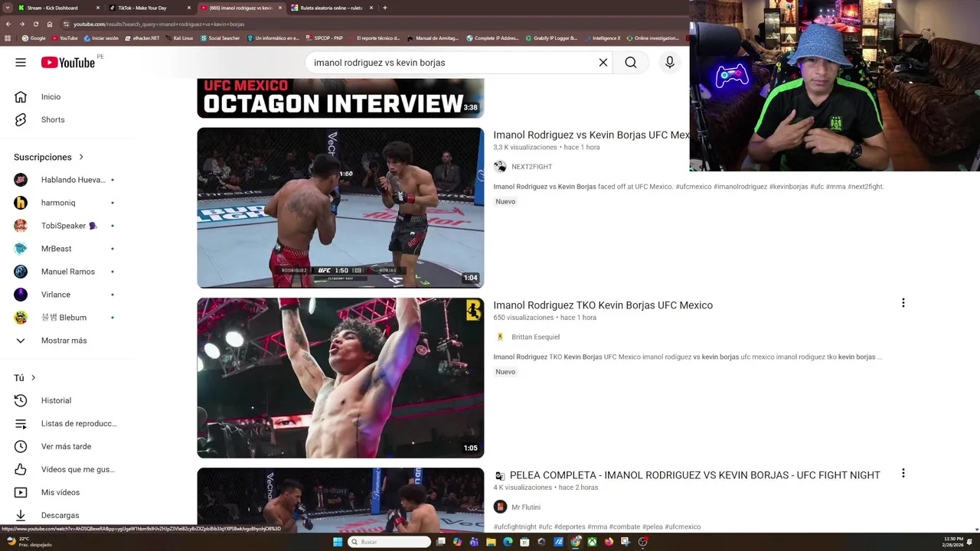The height and width of the screenshot is (551, 980).
Task: Open the Hablando Huevadas subscription channel
Action: coord(64,180)
